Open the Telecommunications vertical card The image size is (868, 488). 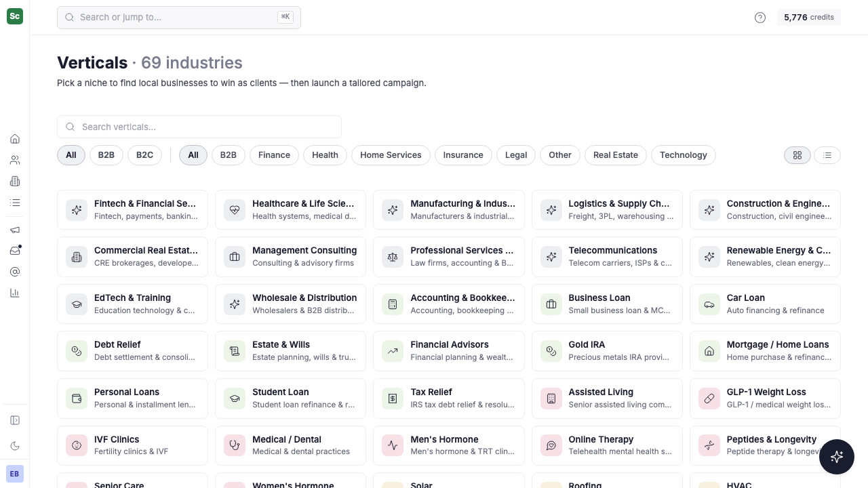[x=607, y=257]
